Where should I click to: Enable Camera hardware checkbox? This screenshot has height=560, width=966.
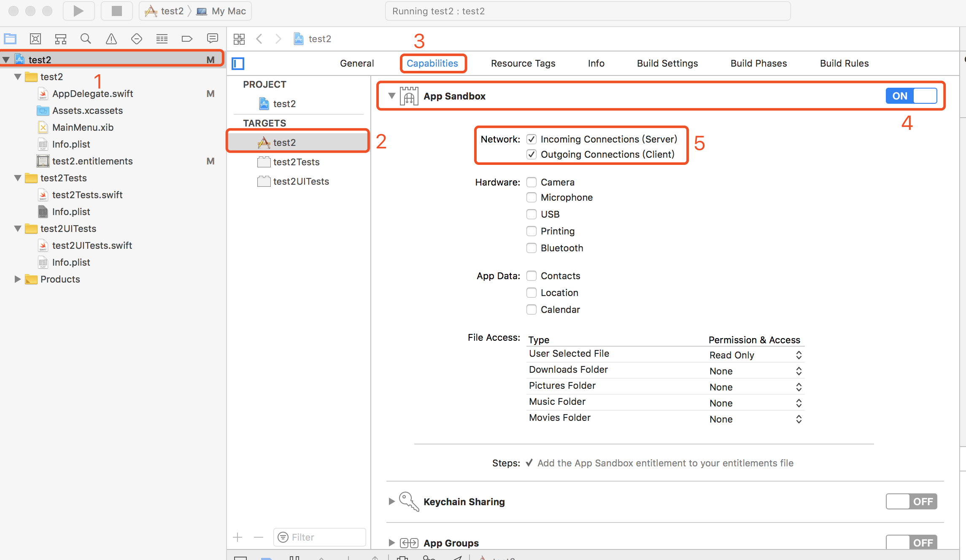(x=532, y=182)
